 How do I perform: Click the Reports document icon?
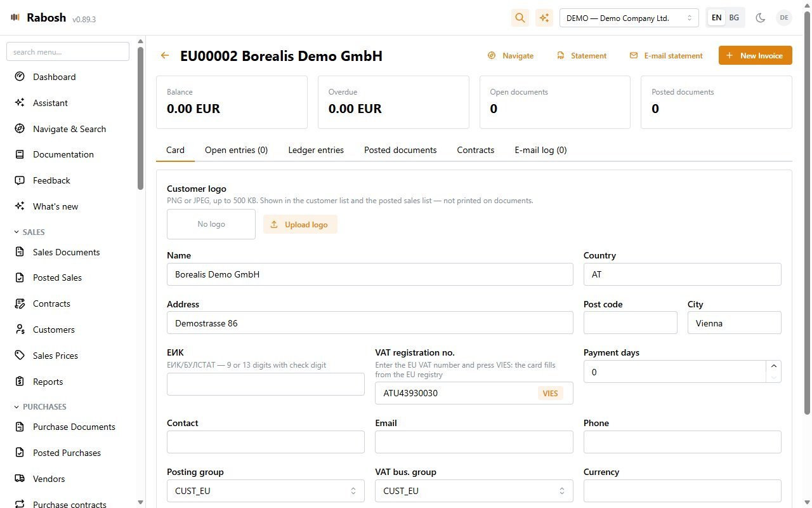(20, 382)
